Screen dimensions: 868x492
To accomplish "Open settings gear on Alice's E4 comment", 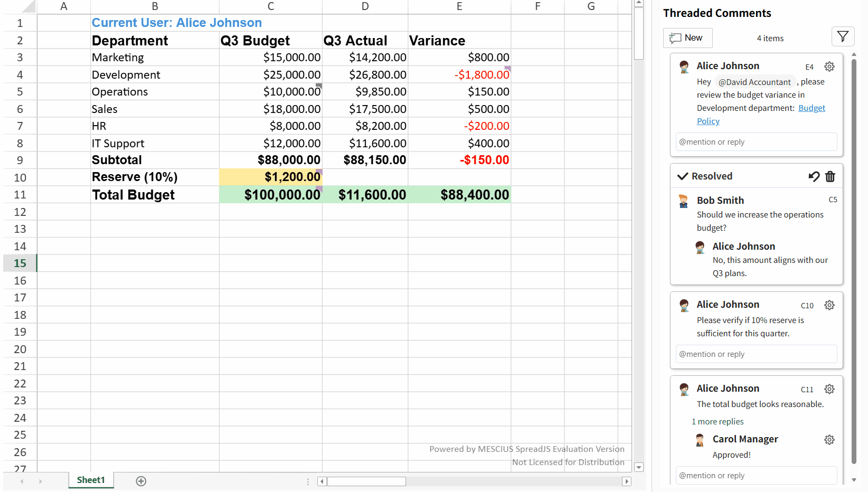I will click(829, 67).
